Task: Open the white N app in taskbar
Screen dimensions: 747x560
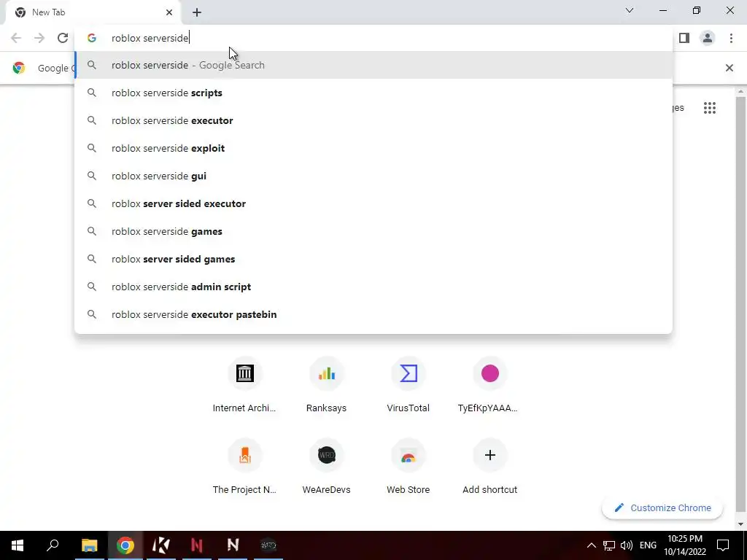Action: [233, 545]
